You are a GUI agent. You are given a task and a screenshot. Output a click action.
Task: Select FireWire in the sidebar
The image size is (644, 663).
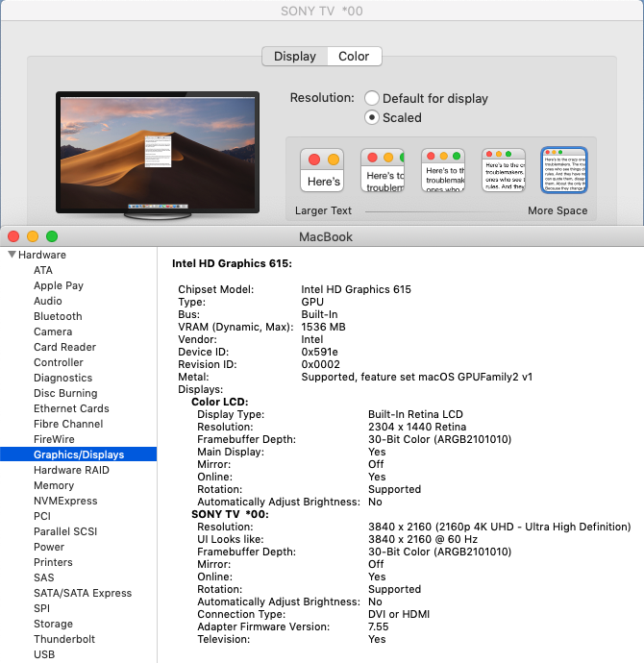54,439
